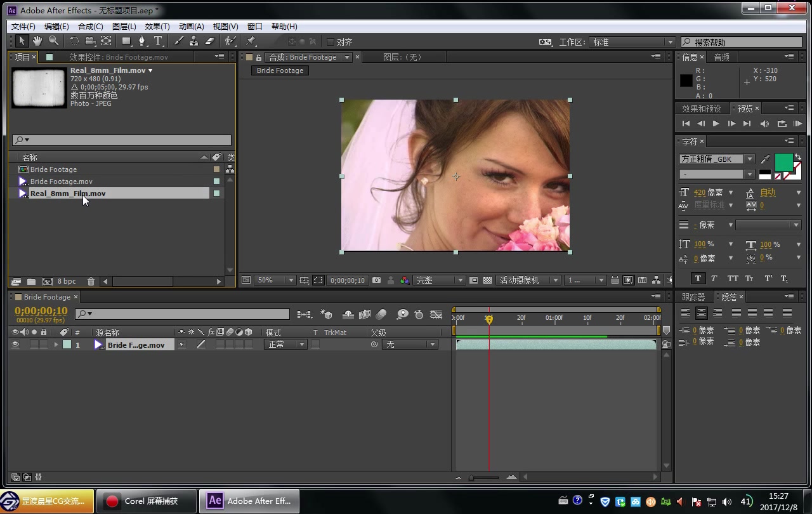Viewport: 812px width, 514px height.
Task: Open the 效果(T) menu
Action: [157, 26]
